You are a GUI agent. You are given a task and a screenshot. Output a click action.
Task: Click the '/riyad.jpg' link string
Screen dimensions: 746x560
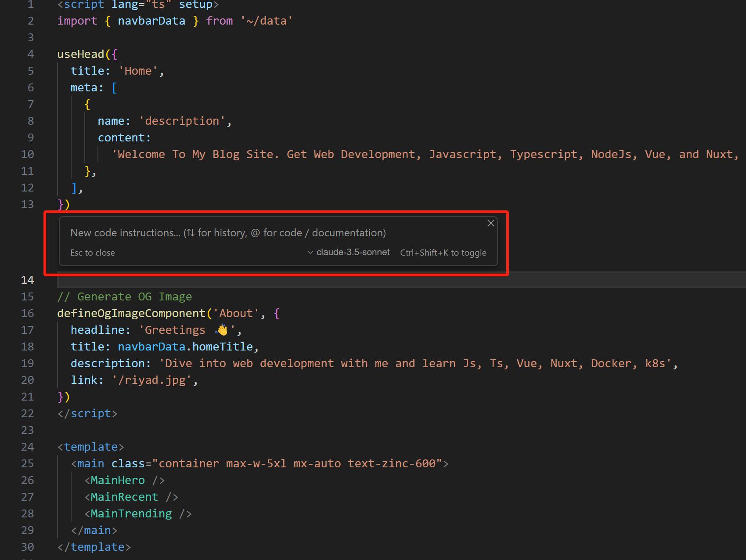[x=151, y=380]
